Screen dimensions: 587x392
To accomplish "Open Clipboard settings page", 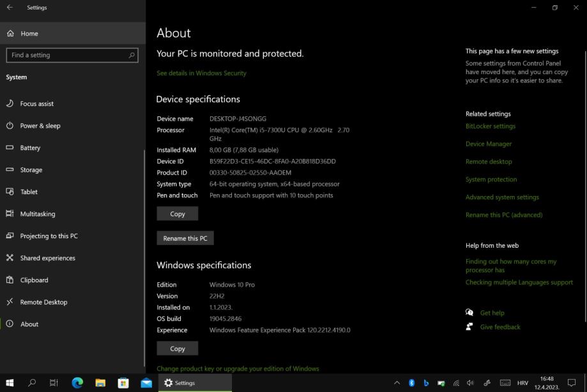I will [x=34, y=280].
